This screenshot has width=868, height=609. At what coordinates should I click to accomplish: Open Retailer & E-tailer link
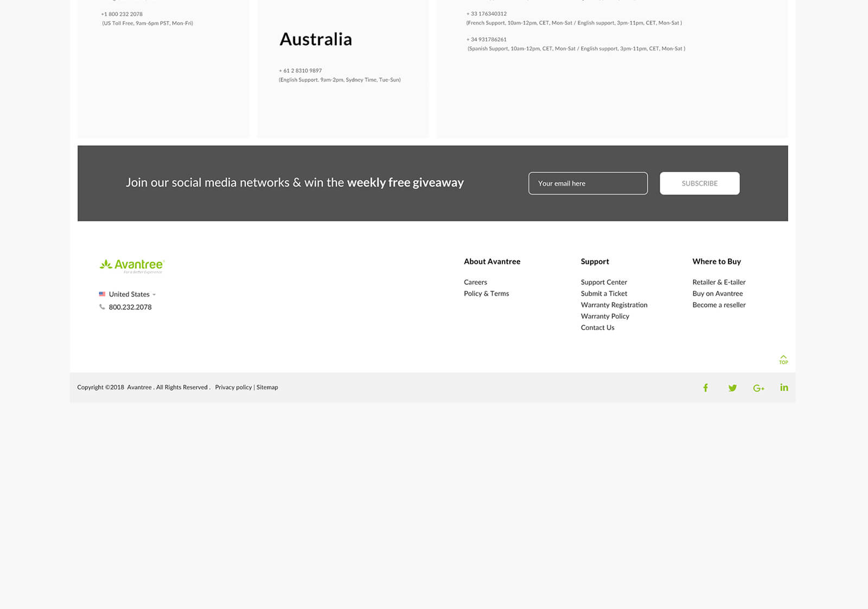point(719,282)
